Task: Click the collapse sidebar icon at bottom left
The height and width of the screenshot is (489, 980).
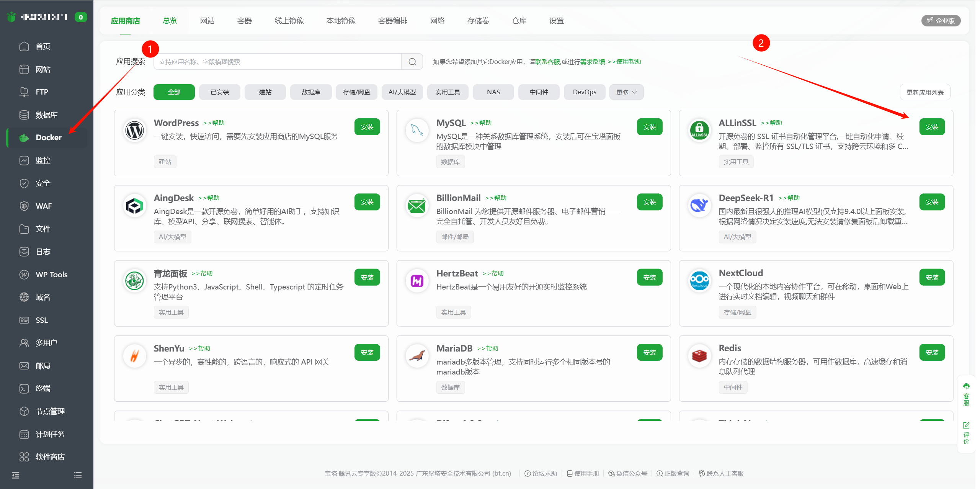Action: coord(16,475)
